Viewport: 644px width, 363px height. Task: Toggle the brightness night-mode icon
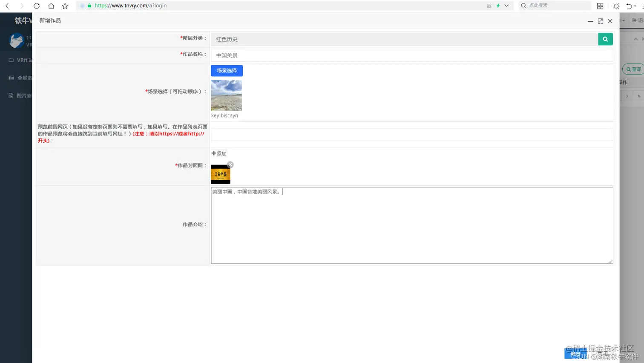(616, 6)
